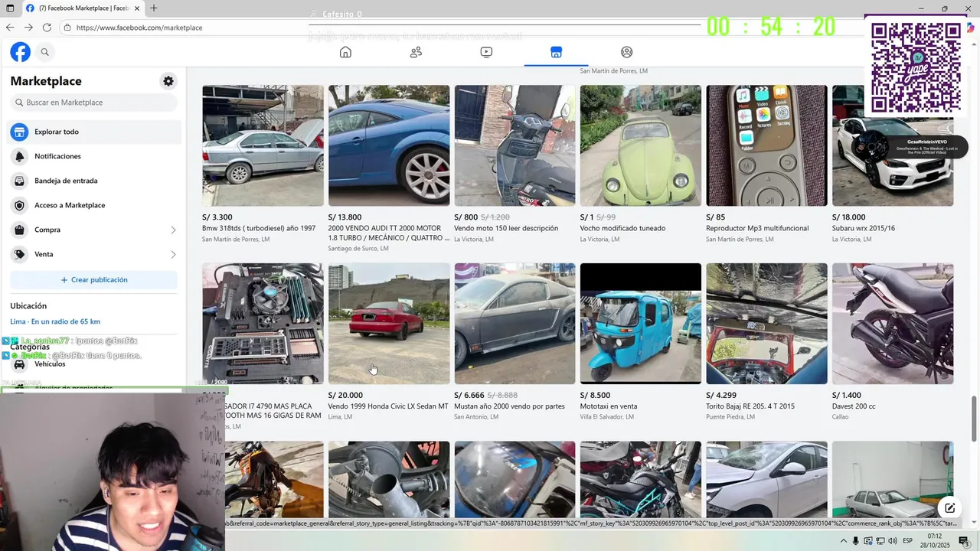The width and height of the screenshot is (980, 551).
Task: Click price S/ 4.299 on Torito listing
Action: [x=721, y=396]
